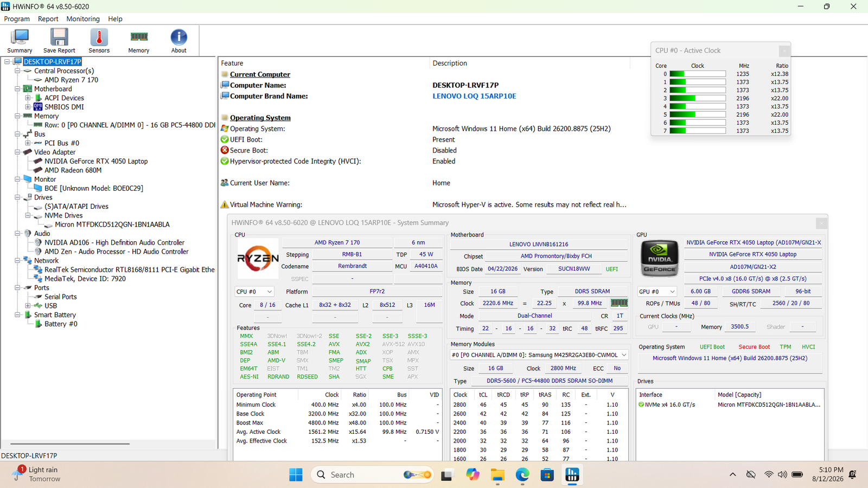
Task: Open the Wi-Fi network tray icon
Action: 769,475
